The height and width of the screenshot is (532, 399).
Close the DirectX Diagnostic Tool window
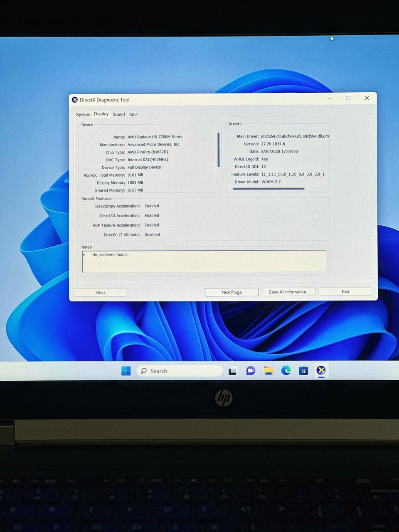[x=367, y=98]
